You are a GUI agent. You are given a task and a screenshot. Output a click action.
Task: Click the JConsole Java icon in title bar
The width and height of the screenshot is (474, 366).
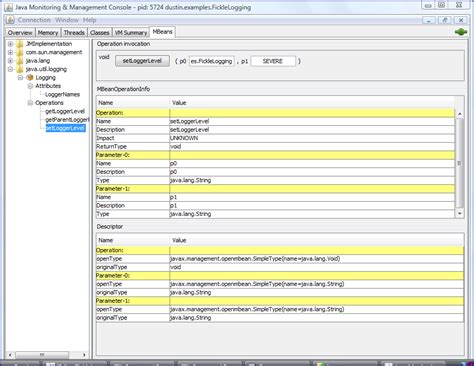[x=8, y=7]
